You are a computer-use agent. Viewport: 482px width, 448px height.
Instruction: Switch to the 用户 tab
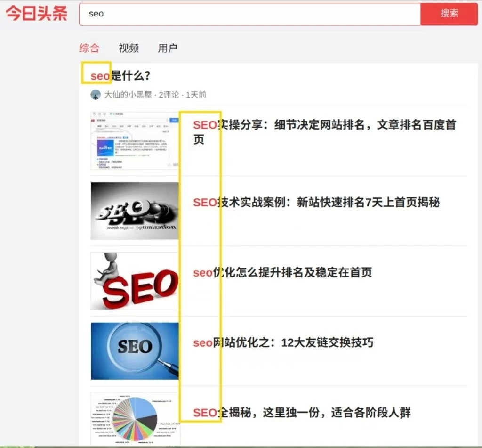[168, 48]
